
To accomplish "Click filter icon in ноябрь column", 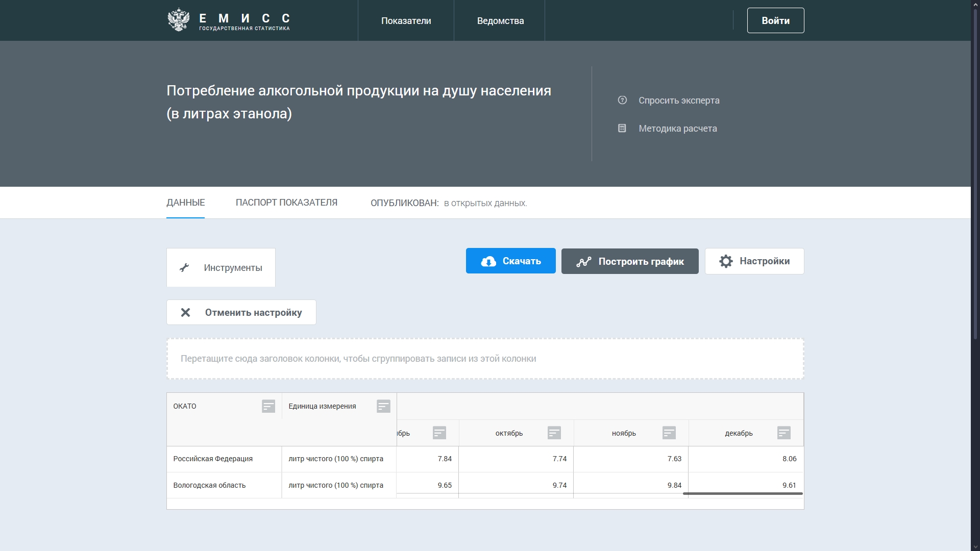I will pos(669,433).
